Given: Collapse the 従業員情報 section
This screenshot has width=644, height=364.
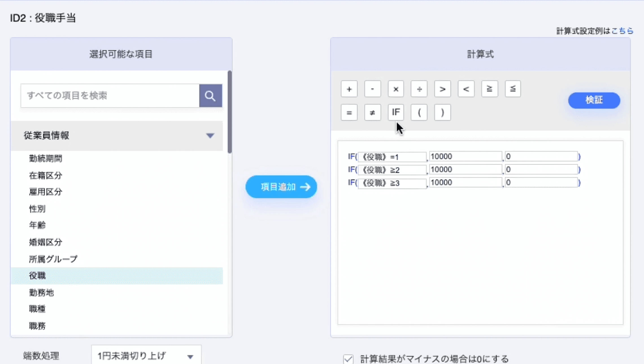Looking at the screenshot, I should click(210, 136).
